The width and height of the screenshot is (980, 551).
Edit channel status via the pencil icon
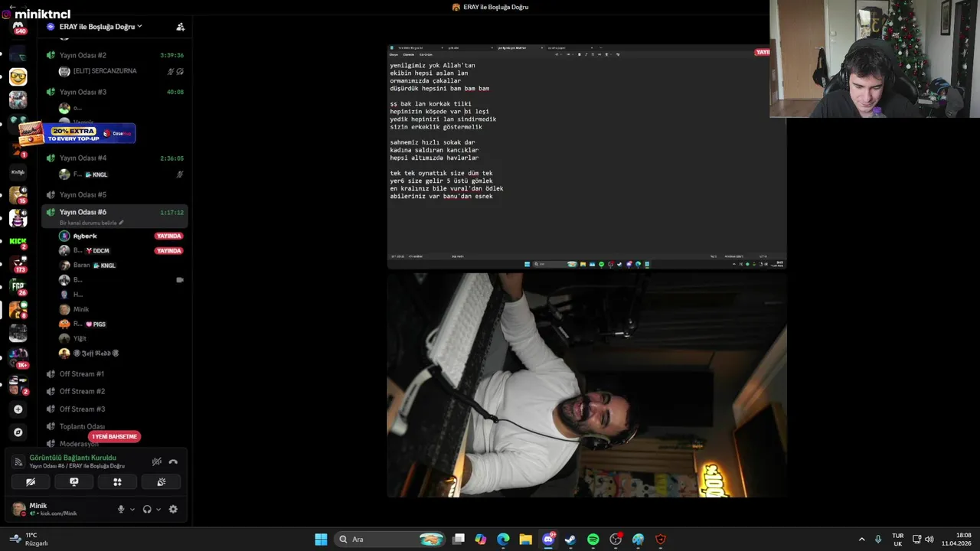tap(121, 223)
